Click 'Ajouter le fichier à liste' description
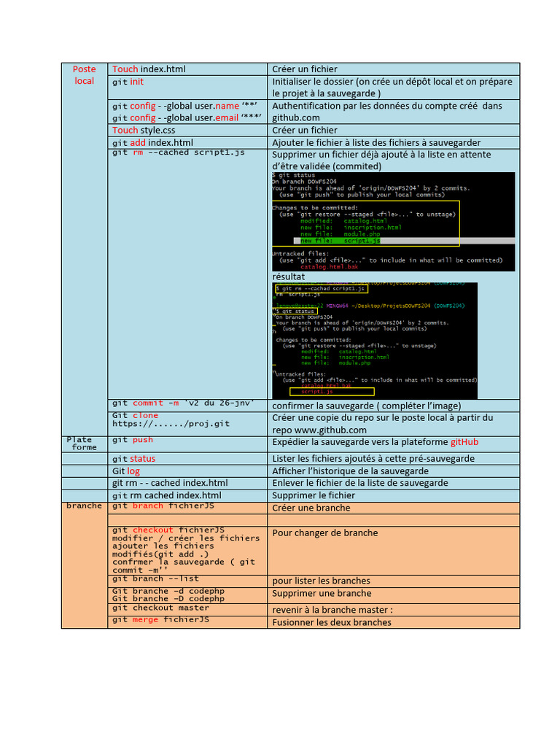Screen dimensions: 560x747 click(x=376, y=142)
